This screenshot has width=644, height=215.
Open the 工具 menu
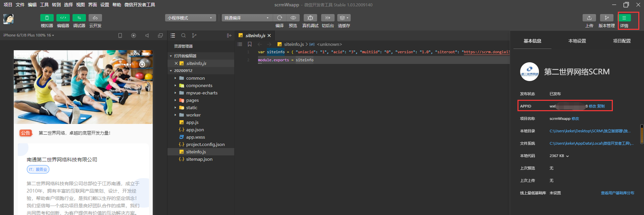click(44, 5)
